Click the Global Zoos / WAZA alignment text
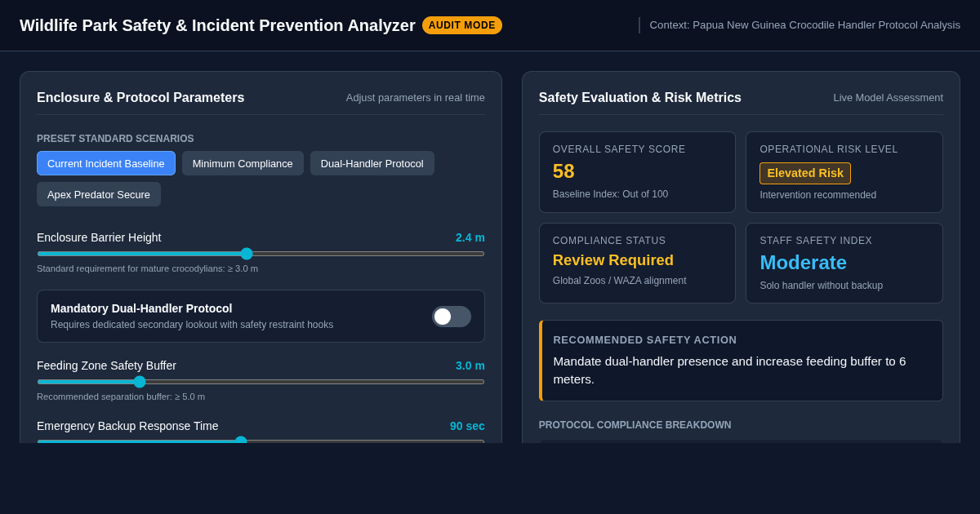980x514 pixels. pyautogui.click(x=619, y=281)
